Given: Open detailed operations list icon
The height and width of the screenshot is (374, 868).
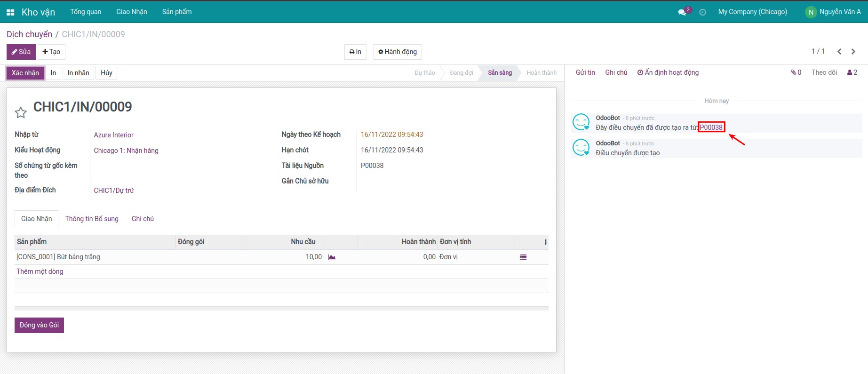Looking at the screenshot, I should click(523, 257).
